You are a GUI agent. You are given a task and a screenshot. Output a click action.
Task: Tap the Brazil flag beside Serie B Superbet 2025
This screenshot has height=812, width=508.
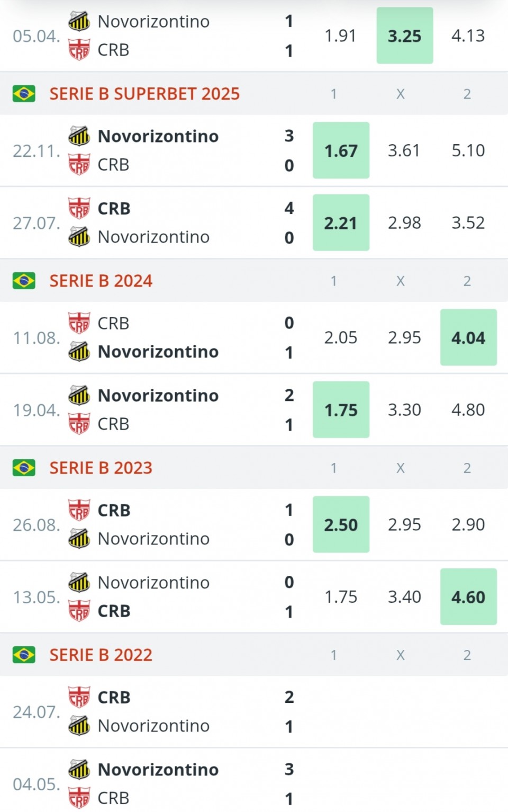tap(24, 94)
